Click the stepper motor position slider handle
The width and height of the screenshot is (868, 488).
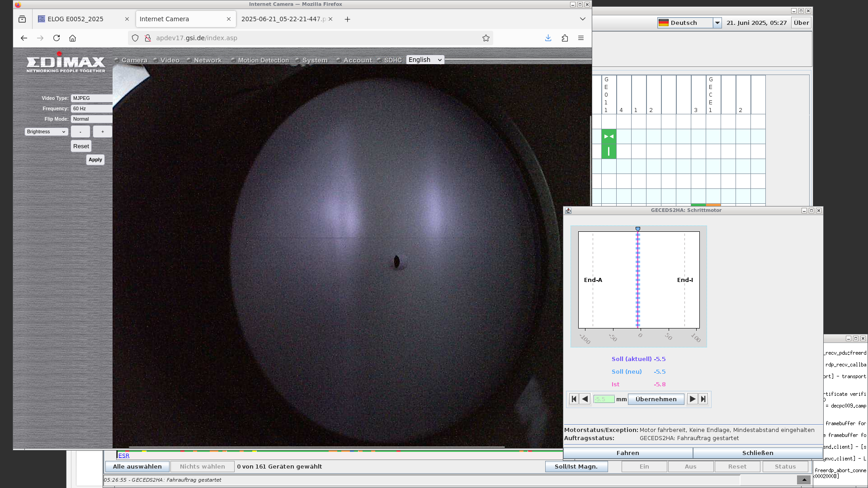[638, 229]
